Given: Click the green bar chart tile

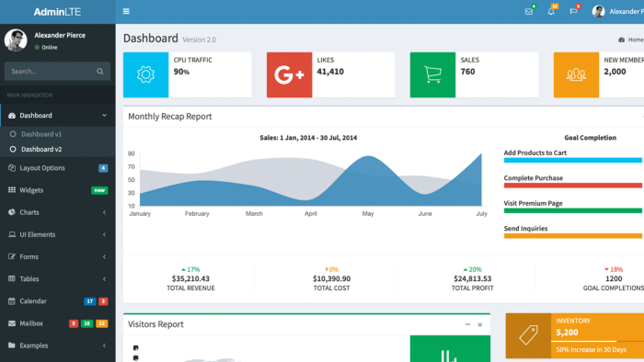Looking at the screenshot, I should pos(450,349).
